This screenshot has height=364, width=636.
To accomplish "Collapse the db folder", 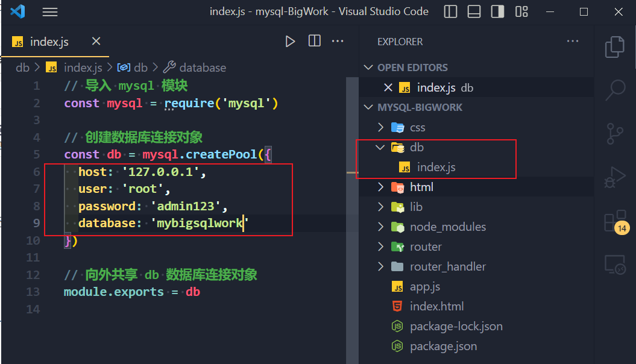I will 380,147.
